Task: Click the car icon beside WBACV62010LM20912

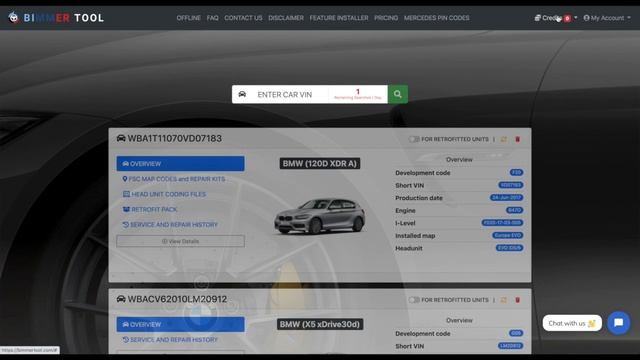Action: click(x=121, y=299)
